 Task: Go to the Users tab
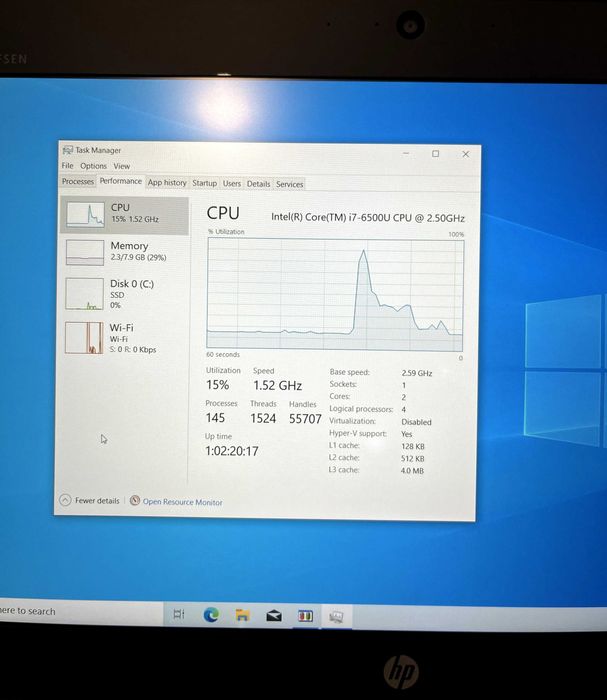click(x=232, y=183)
